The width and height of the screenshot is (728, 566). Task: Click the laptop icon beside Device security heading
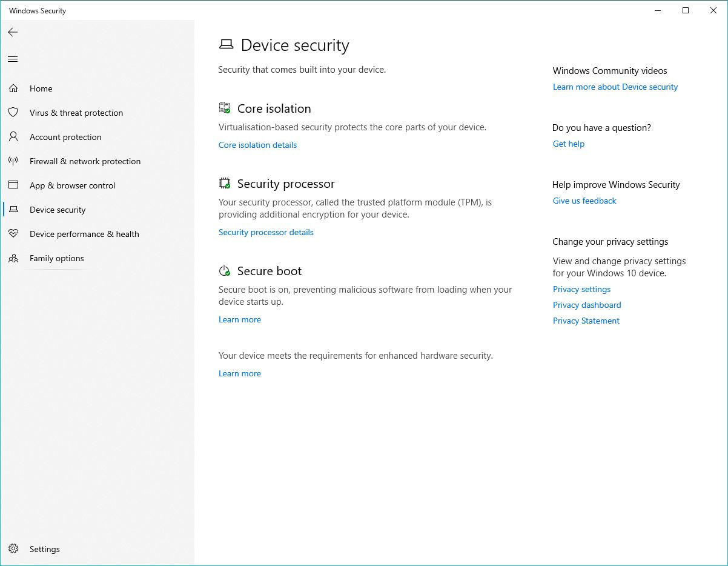pyautogui.click(x=226, y=45)
